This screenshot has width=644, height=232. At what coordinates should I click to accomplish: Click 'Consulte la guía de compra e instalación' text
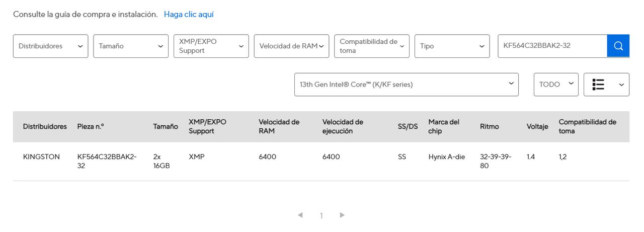[86, 15]
